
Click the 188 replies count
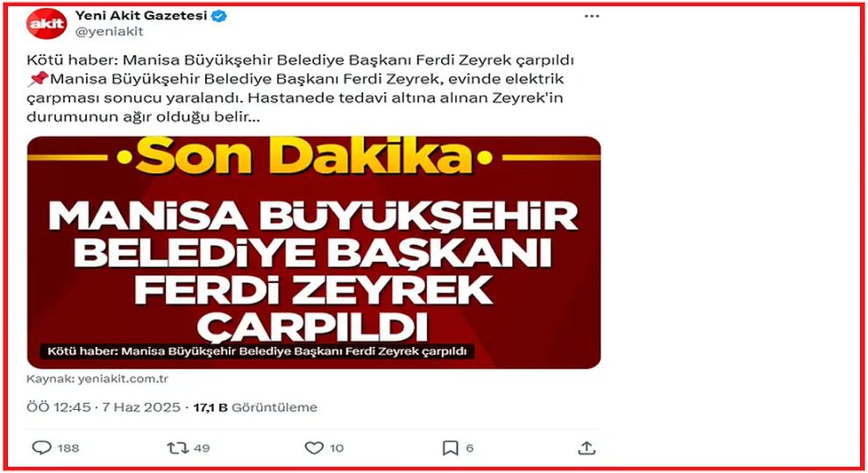click(68, 448)
